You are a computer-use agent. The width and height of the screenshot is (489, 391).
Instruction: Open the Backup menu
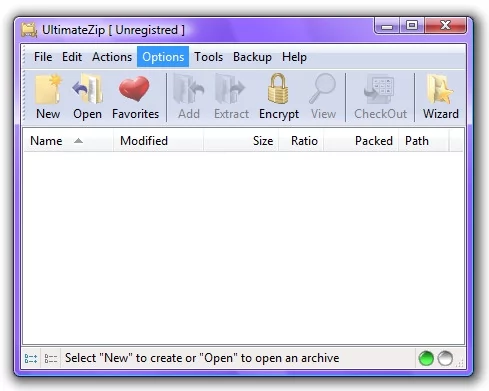click(252, 57)
